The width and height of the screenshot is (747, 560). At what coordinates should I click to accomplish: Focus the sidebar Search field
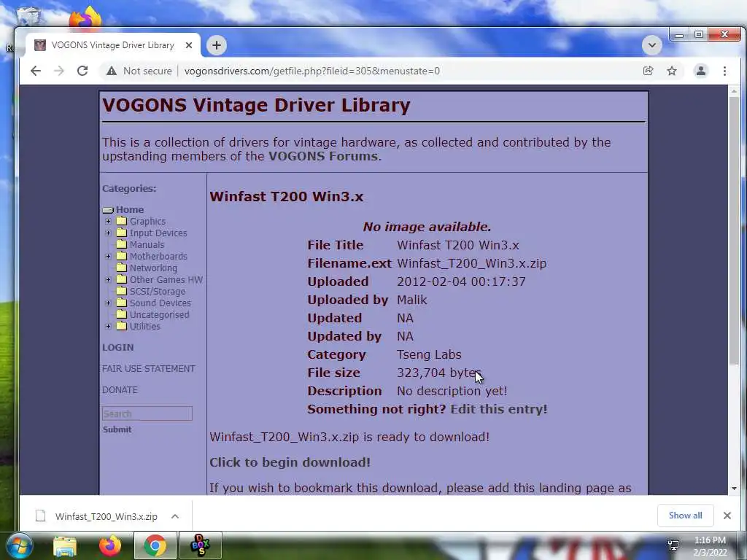147,413
